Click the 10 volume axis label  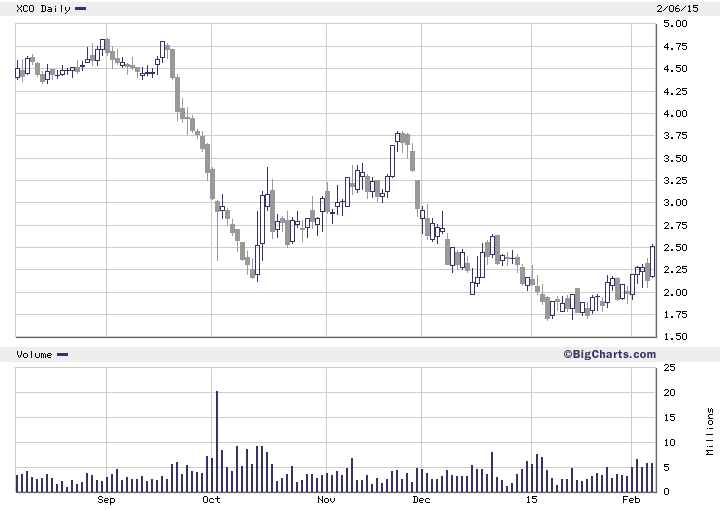tap(669, 443)
